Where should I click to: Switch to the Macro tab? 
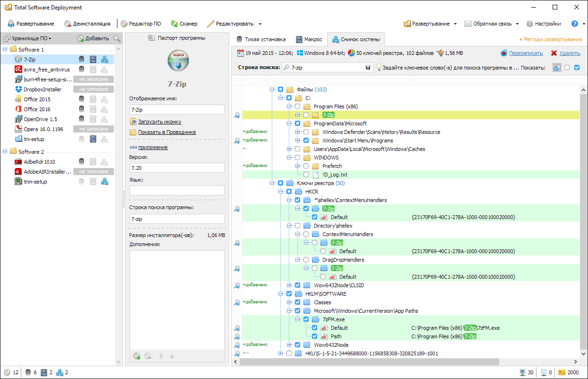[x=309, y=39]
